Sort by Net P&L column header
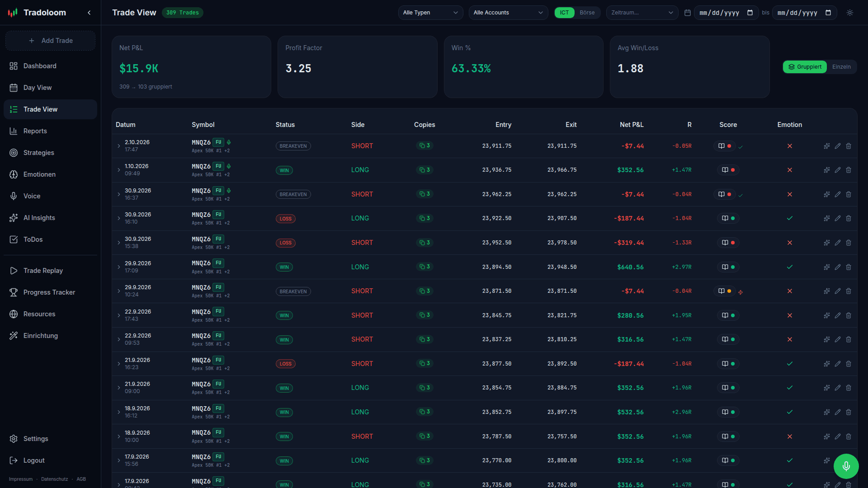Viewport: 868px width, 488px height. point(632,125)
